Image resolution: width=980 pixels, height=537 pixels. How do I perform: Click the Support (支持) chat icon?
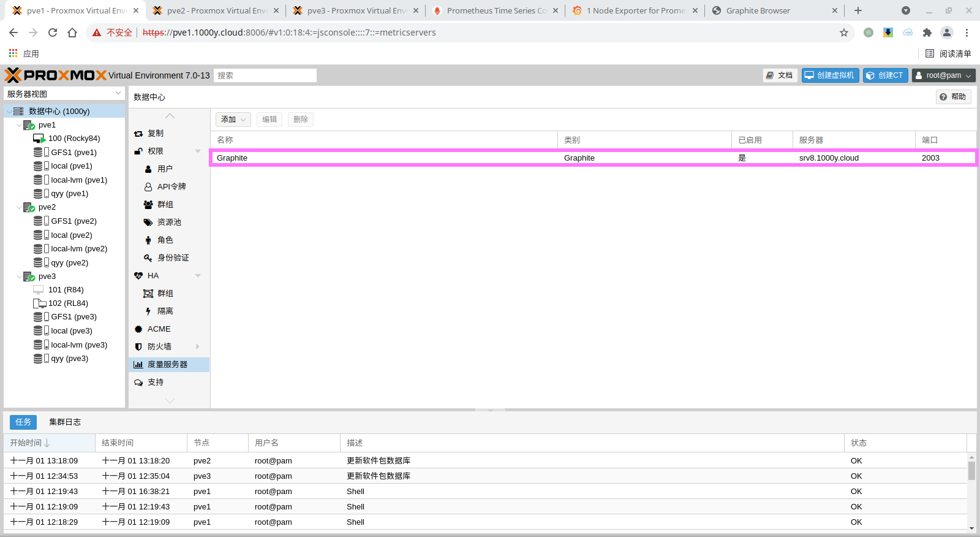[138, 383]
